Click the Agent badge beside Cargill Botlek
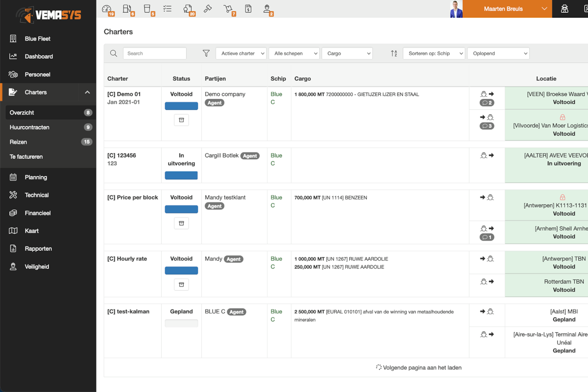This screenshot has width=588, height=392. point(250,156)
